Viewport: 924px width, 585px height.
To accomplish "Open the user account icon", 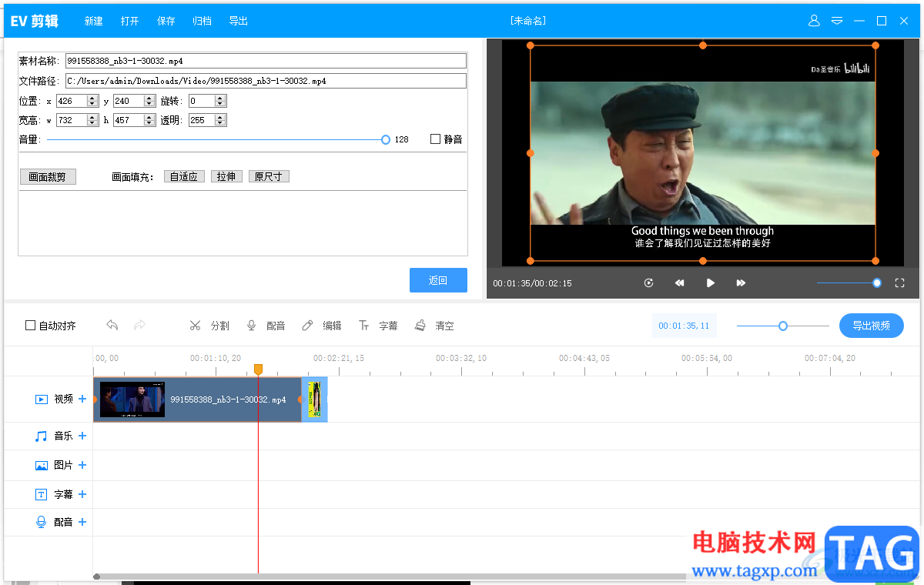I will (x=814, y=21).
